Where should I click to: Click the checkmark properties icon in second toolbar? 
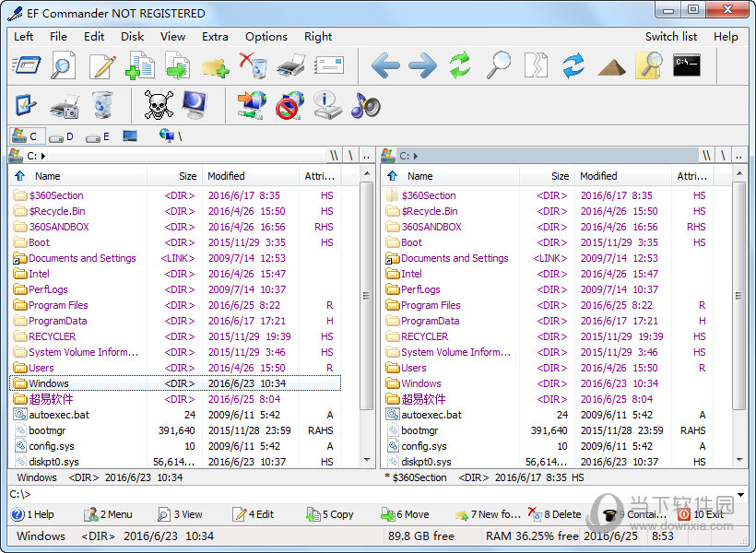[25, 105]
